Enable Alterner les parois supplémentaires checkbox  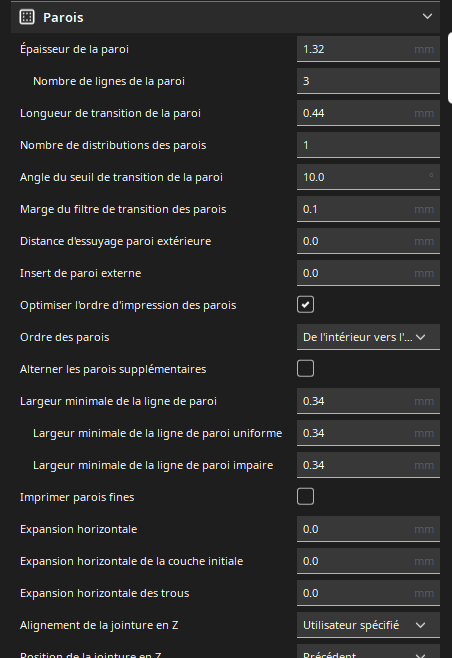(305, 368)
